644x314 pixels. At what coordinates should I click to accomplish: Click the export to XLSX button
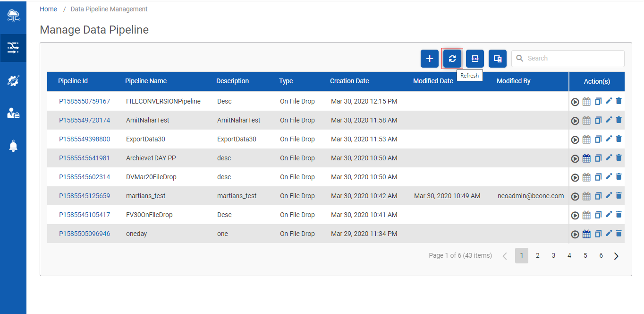(x=475, y=59)
